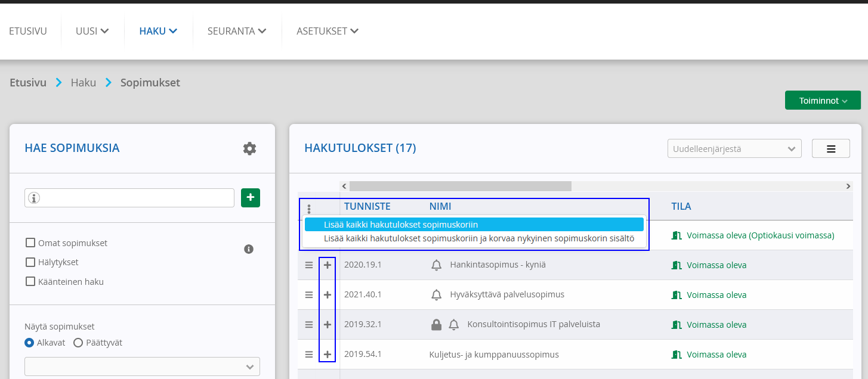Click the info icon inside the search field
This screenshot has height=379, width=868.
[34, 198]
